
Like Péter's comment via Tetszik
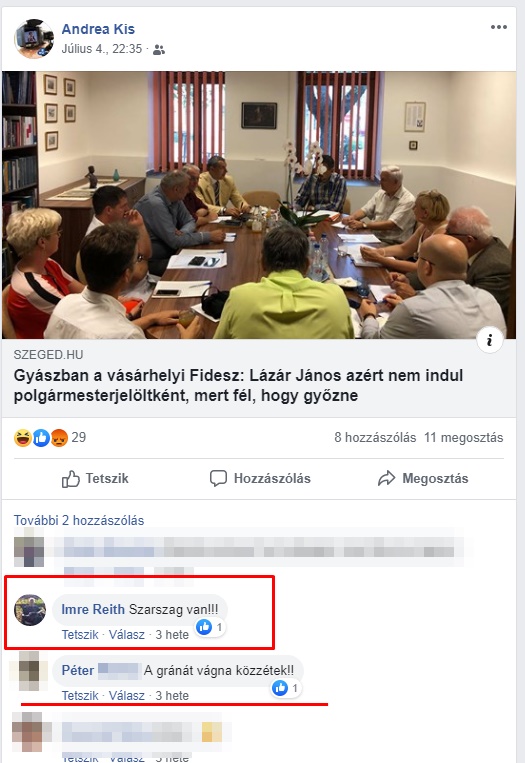point(80,695)
